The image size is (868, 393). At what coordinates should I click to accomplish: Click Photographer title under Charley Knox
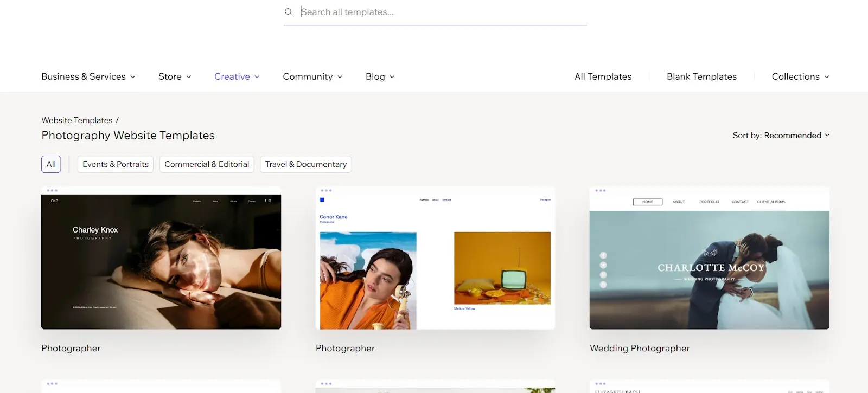(71, 349)
